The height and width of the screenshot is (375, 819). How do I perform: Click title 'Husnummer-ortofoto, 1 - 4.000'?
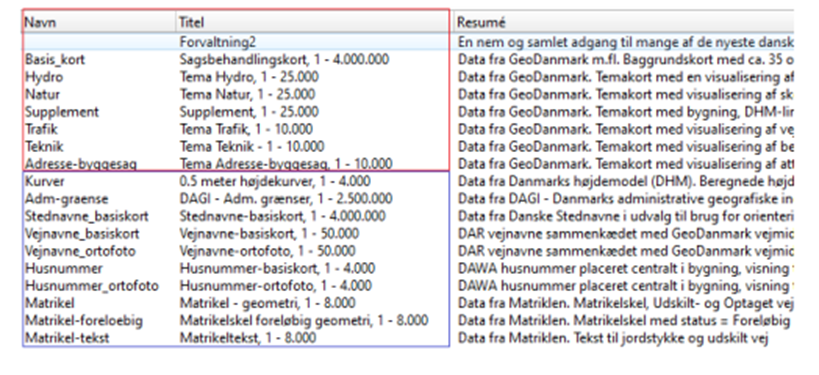point(275,286)
